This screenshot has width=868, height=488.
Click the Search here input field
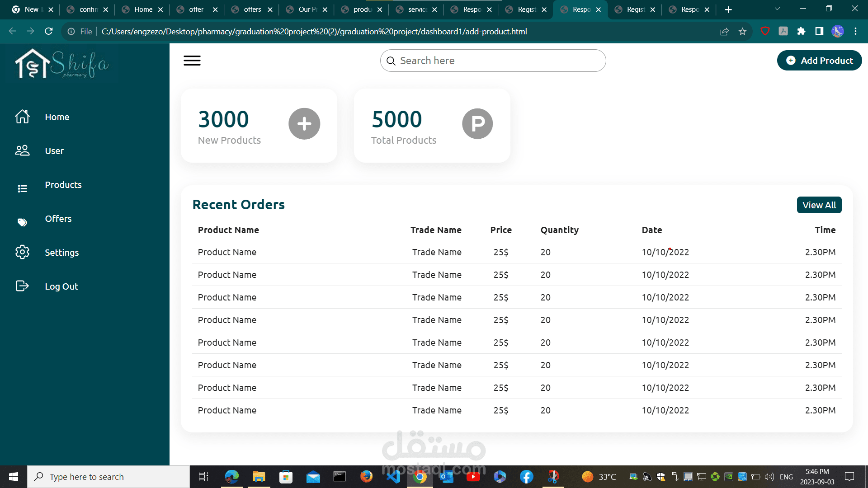coord(493,61)
